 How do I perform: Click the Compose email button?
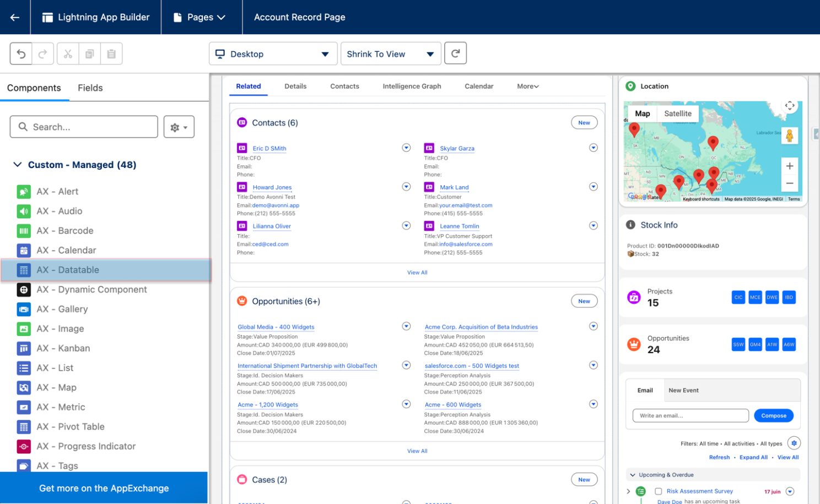tap(774, 416)
